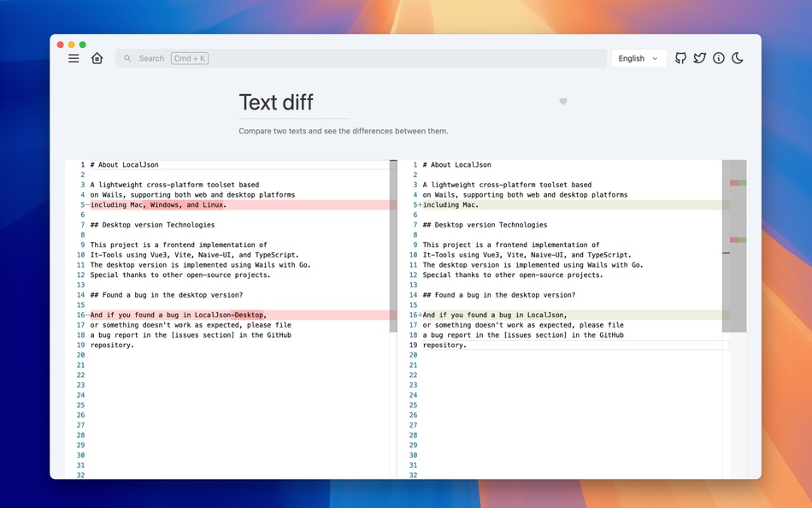
Task: Go to the home page icon
Action: pos(97,58)
